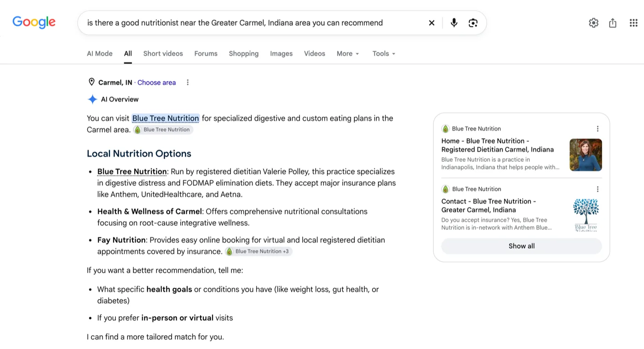Click 'I can find a more tailored match' text
644x349 pixels.
[x=155, y=337]
